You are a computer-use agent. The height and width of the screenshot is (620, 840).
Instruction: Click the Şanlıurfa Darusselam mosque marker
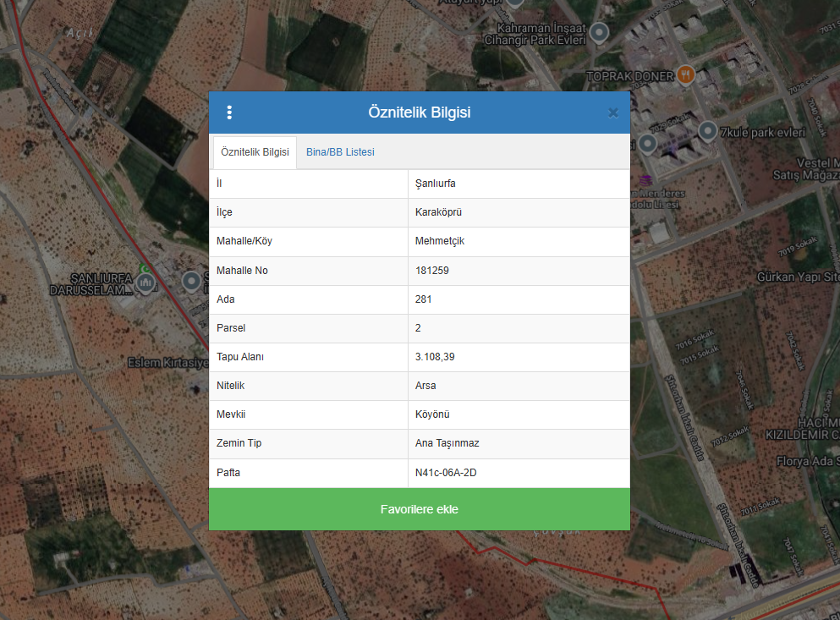pos(146,285)
